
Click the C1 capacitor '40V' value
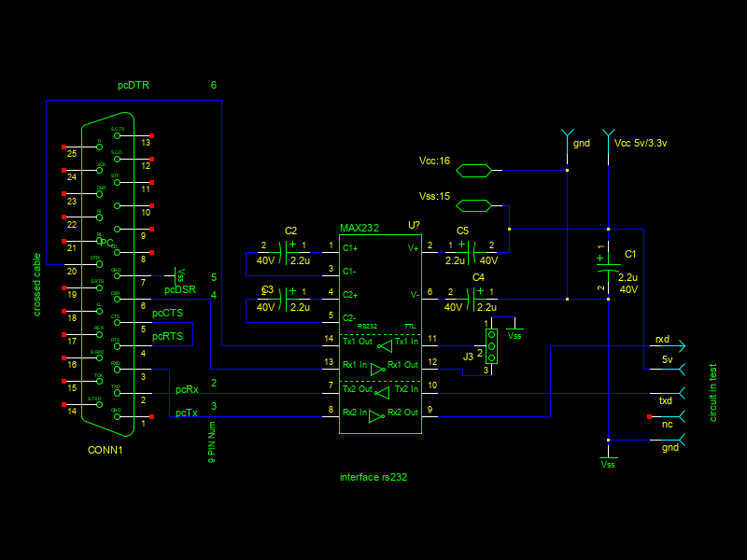point(628,289)
